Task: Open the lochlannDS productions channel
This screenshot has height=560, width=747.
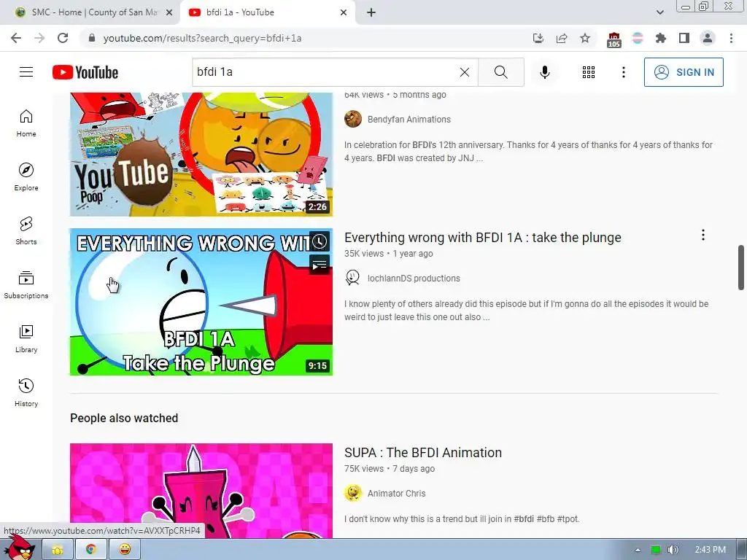Action: 414,279
